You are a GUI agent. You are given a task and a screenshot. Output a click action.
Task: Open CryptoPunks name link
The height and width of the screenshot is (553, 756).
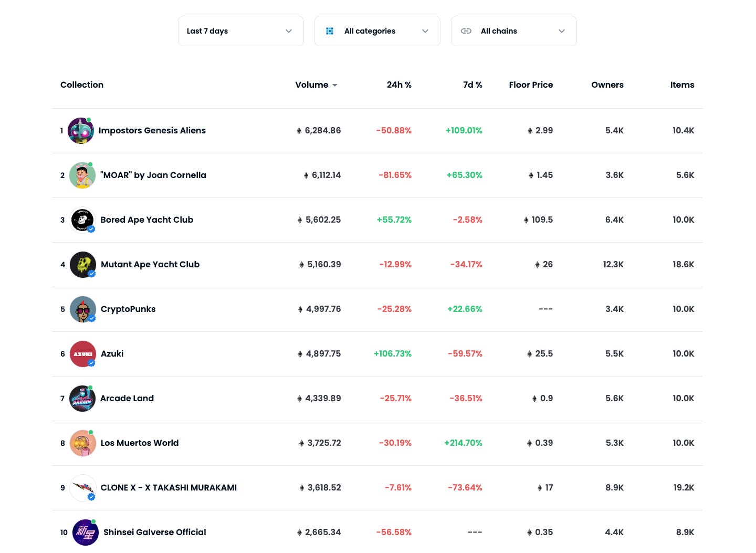tap(128, 309)
